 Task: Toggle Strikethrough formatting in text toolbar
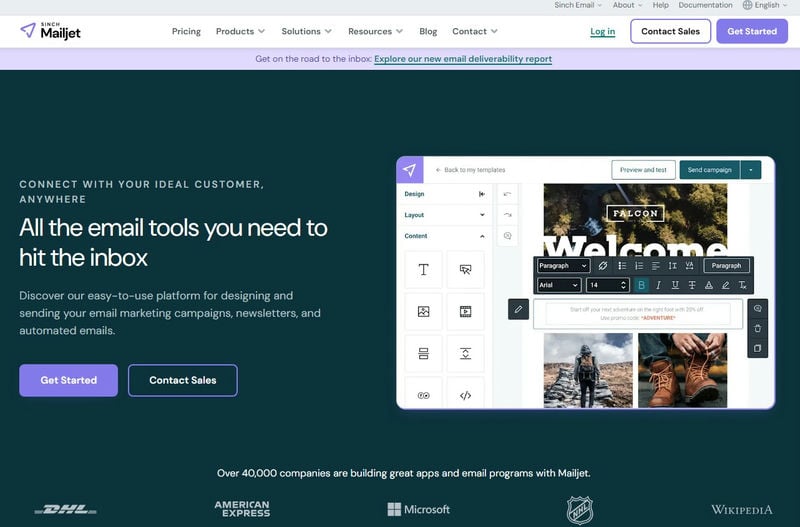point(692,285)
